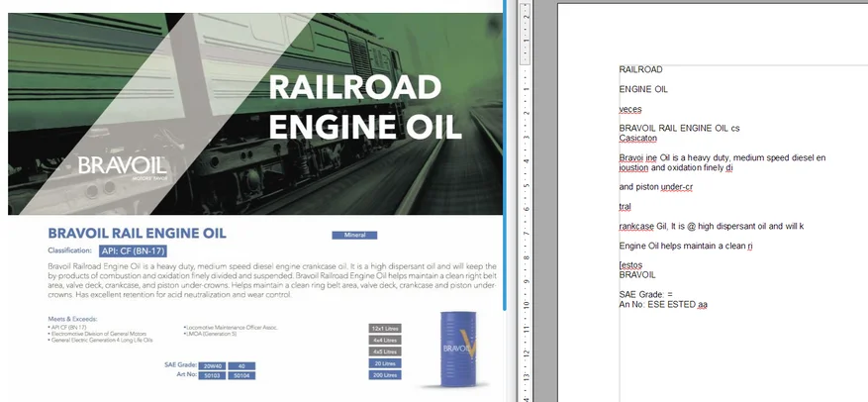Click the 'rankcase Gil, It is @ high dispersant' line
The image size is (868, 402).
coord(712,226)
